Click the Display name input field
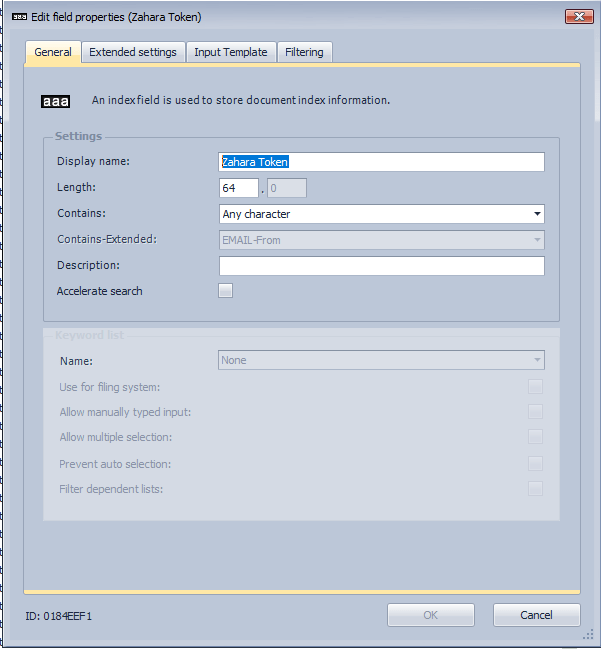 tap(381, 162)
